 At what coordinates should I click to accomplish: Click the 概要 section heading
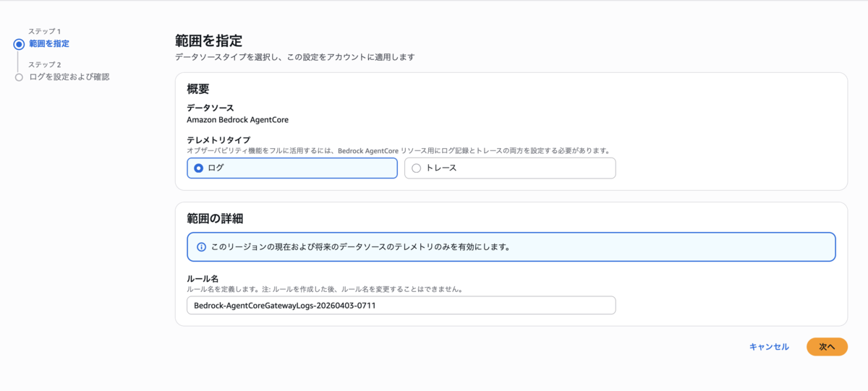coord(198,89)
